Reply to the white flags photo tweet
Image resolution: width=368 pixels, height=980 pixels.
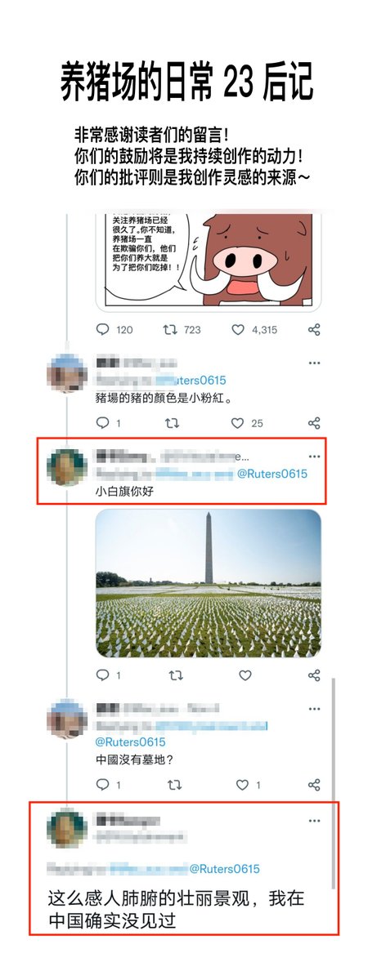103,675
